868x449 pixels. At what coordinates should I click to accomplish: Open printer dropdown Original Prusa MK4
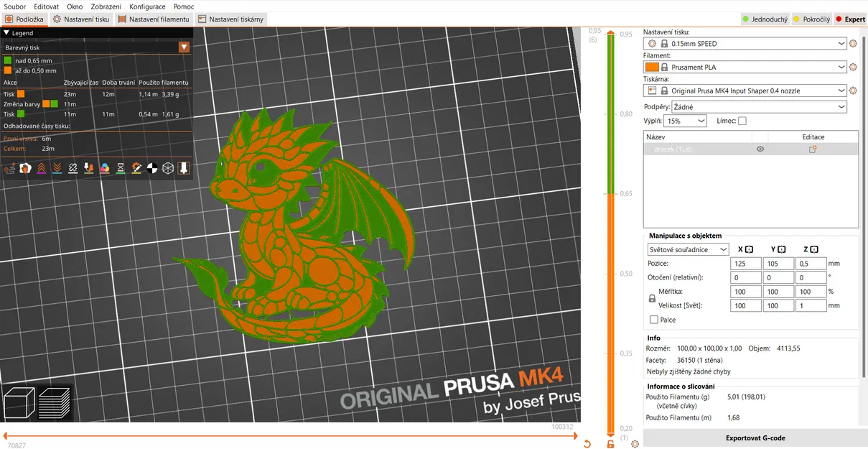(745, 91)
